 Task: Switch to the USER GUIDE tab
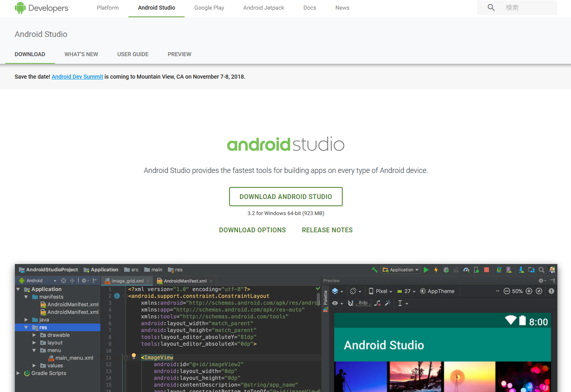(x=133, y=54)
